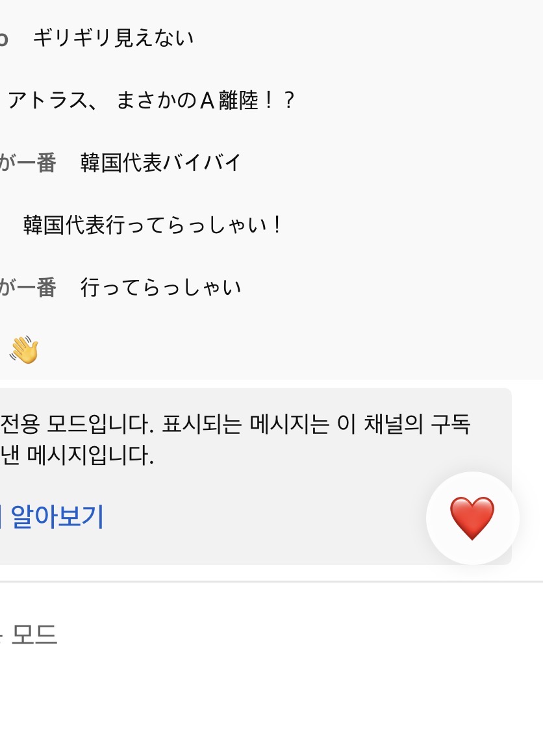543x756 pixels.
Task: Focus the 모드 chat input field
Action: [x=271, y=635]
